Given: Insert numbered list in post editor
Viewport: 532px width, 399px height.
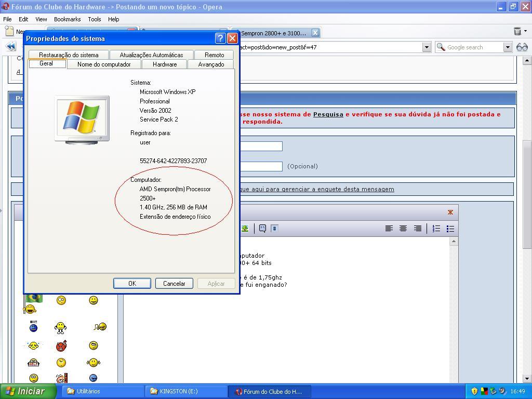Looking at the screenshot, I should point(436,229).
